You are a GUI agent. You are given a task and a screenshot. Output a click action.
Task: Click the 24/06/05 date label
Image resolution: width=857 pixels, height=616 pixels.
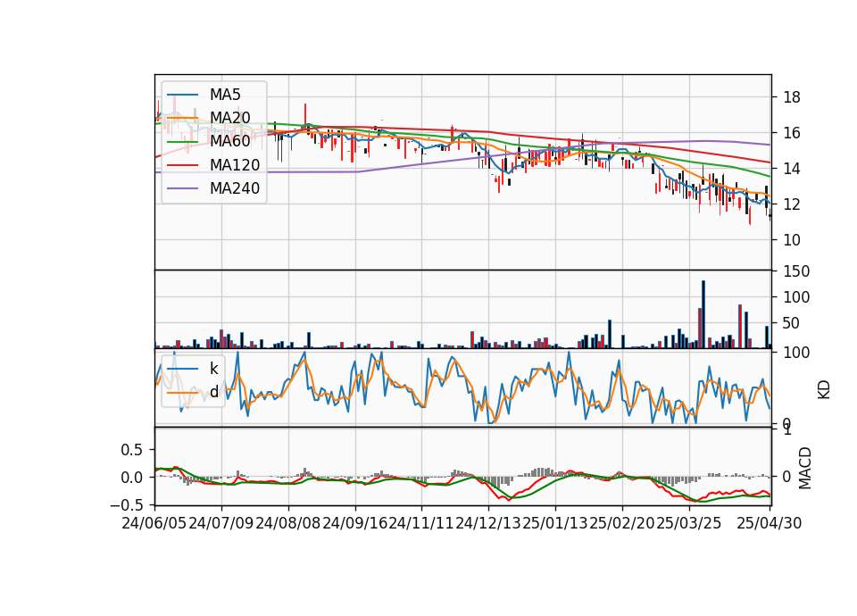[x=154, y=523]
